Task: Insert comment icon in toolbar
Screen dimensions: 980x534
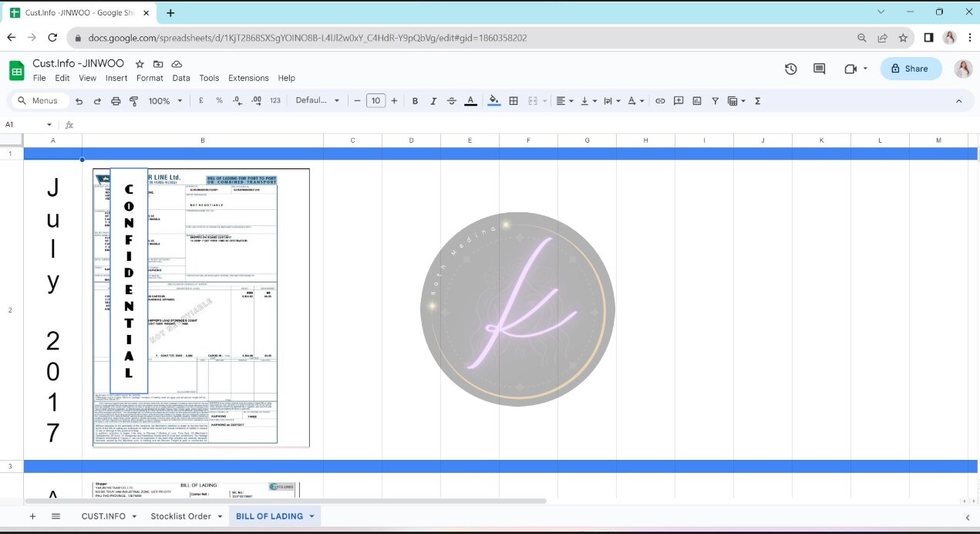Action: pos(679,101)
